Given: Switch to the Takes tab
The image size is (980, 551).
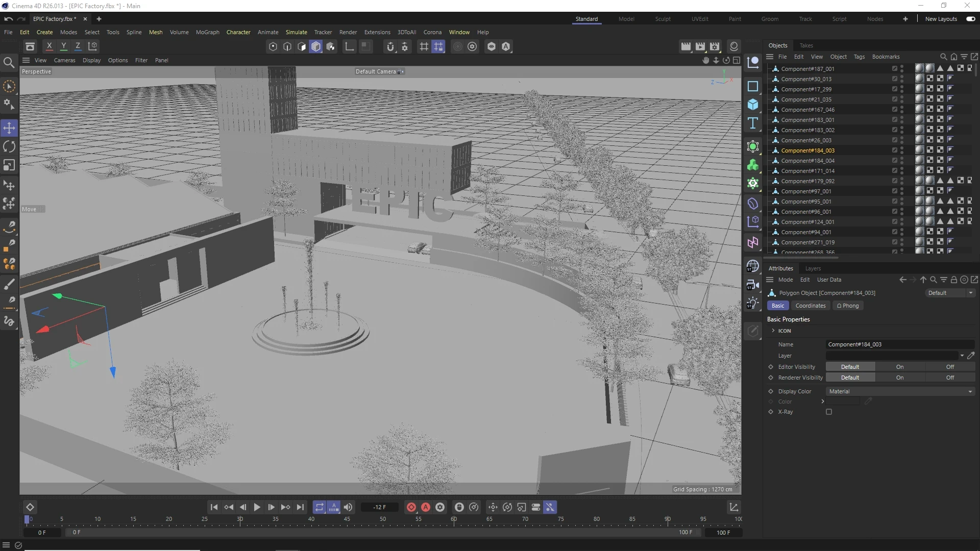Looking at the screenshot, I should pyautogui.click(x=806, y=45).
